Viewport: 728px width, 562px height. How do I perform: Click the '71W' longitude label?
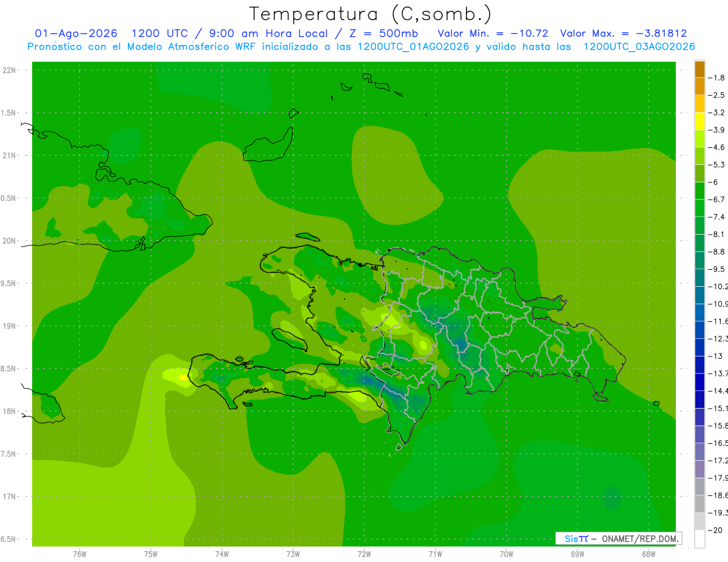click(x=435, y=554)
